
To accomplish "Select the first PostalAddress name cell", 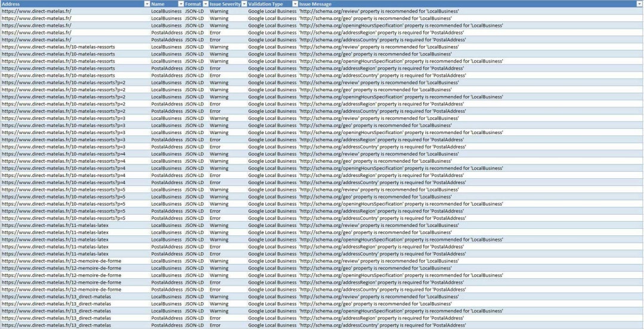I will click(x=166, y=33).
